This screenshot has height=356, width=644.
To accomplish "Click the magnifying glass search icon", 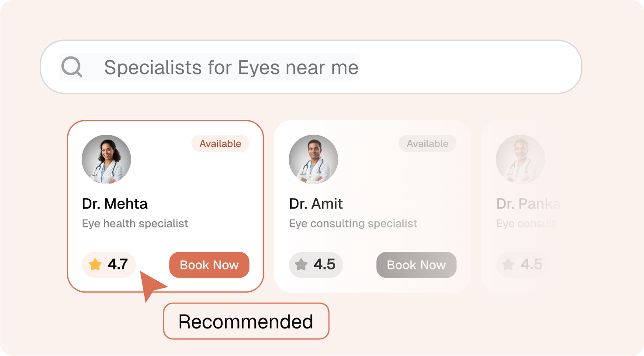I will point(71,67).
